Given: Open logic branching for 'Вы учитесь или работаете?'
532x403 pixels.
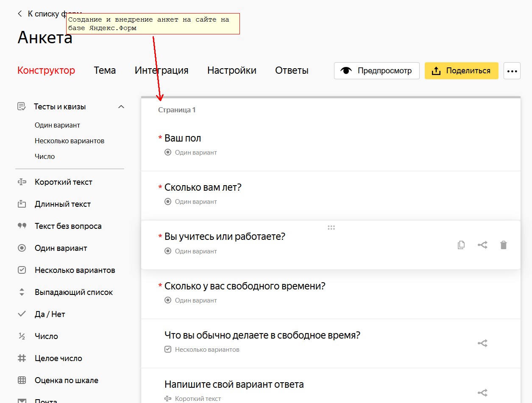Looking at the screenshot, I should click(x=482, y=245).
